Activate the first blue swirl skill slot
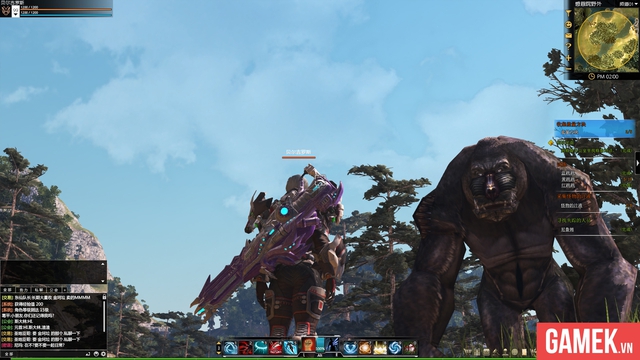This screenshot has height=360, width=640. [231, 348]
